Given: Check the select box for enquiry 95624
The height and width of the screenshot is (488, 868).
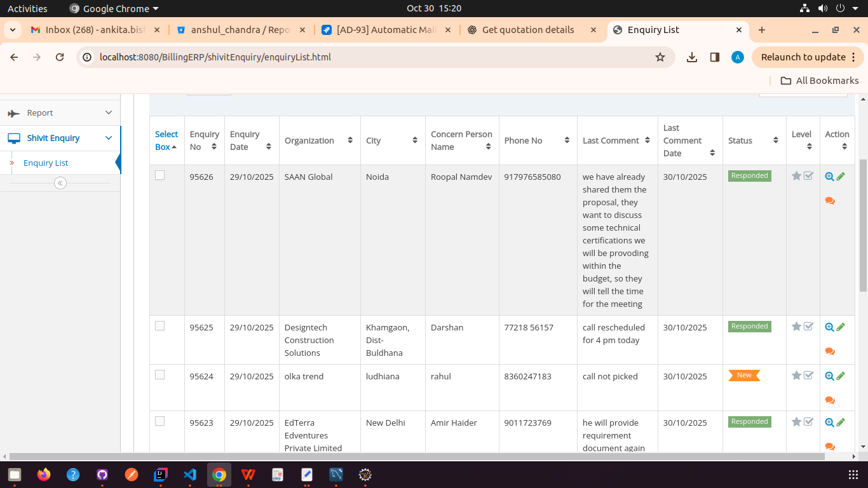Looking at the screenshot, I should point(160,375).
